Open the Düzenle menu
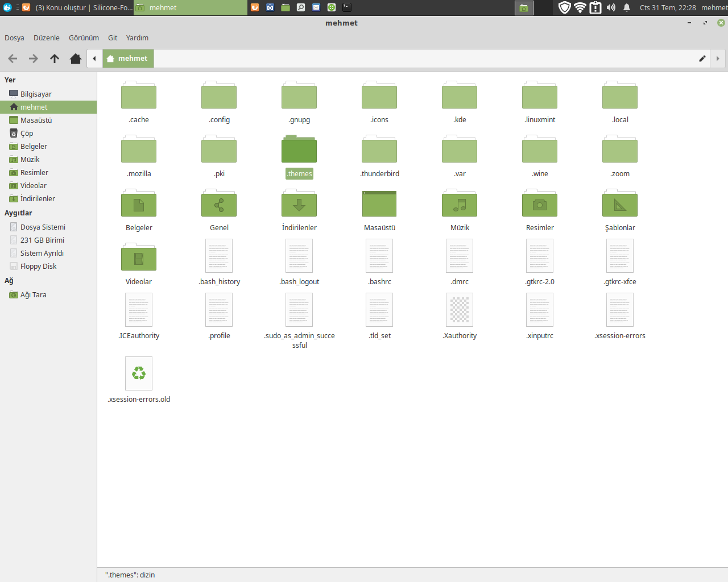Image resolution: width=728 pixels, height=582 pixels. click(47, 38)
